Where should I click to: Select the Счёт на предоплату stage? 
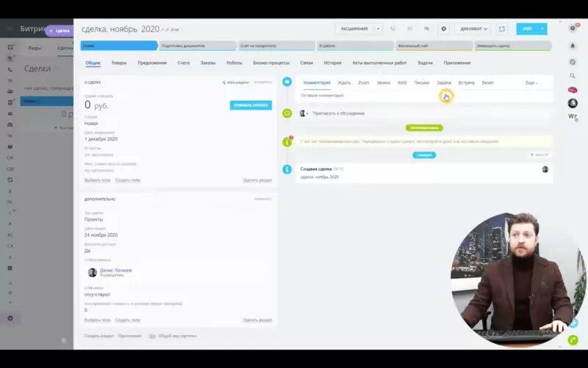click(x=277, y=46)
